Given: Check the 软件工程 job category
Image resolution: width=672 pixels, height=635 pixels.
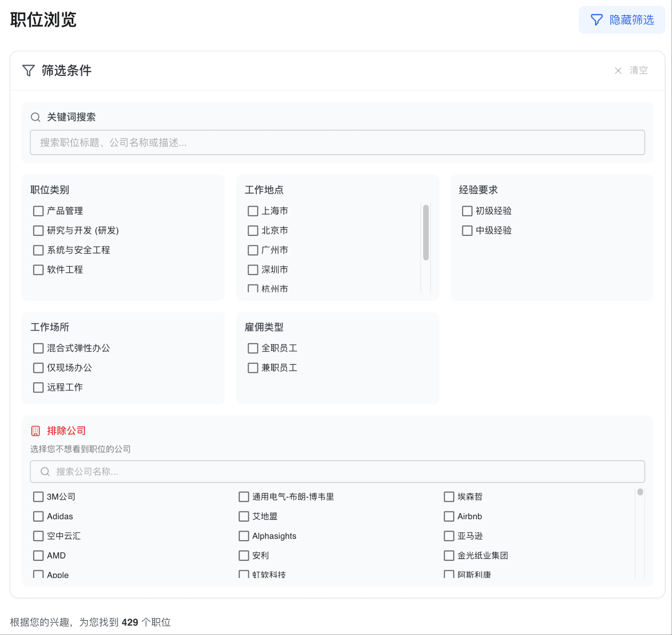Looking at the screenshot, I should point(38,269).
